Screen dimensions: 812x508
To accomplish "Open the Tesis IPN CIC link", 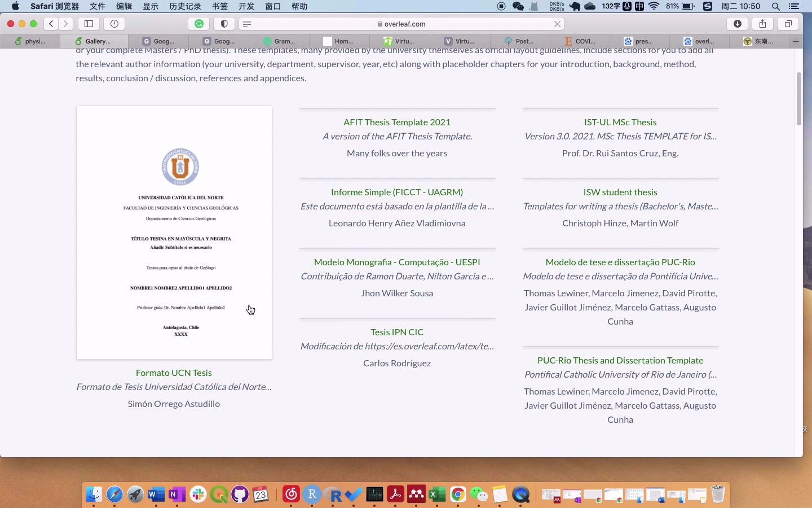I will (397, 332).
